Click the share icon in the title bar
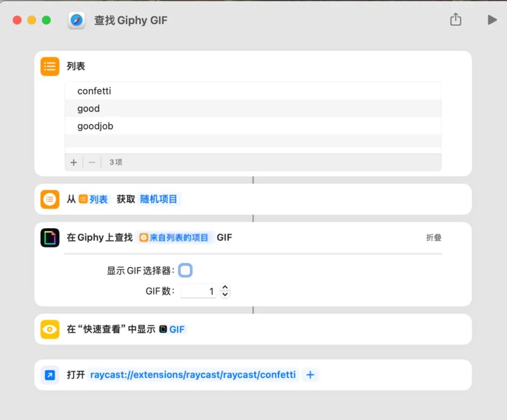The image size is (507, 420). 455,19
